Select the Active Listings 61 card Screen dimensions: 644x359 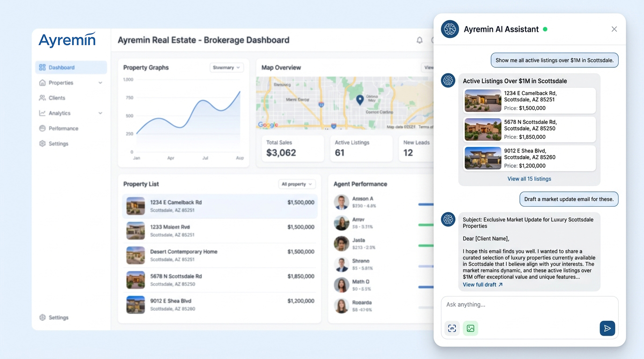(x=361, y=149)
